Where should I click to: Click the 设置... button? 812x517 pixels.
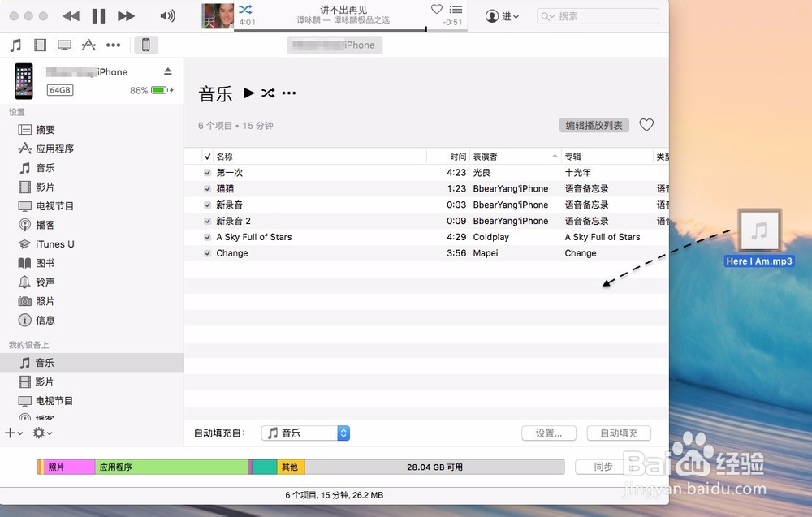click(548, 433)
